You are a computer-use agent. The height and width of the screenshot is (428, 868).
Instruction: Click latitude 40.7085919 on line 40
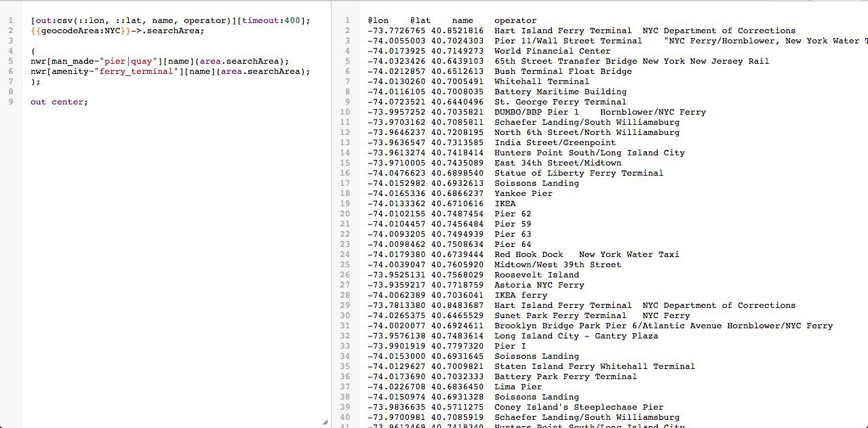(458, 417)
